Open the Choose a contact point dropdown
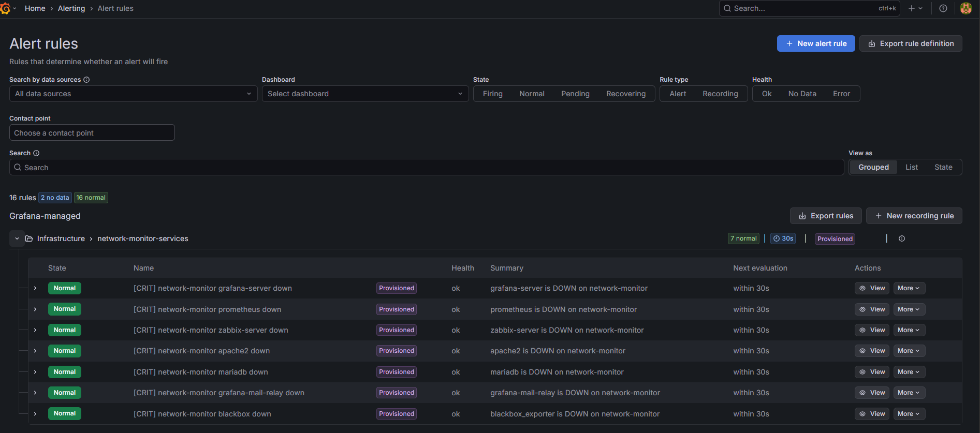Image resolution: width=980 pixels, height=433 pixels. point(92,133)
